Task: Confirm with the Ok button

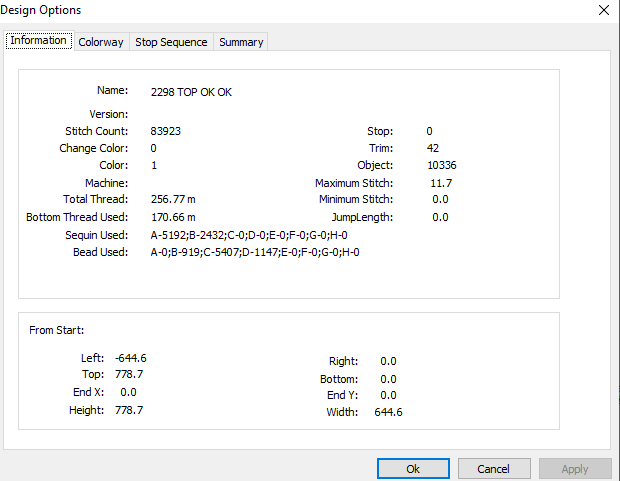Action: [413, 469]
